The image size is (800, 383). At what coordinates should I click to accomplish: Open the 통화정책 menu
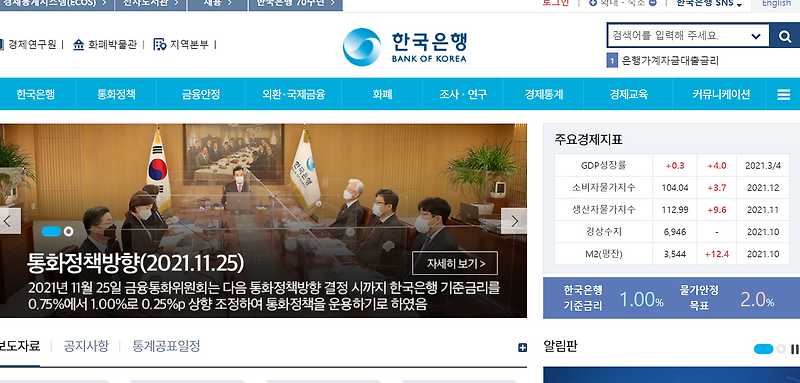coord(116,94)
